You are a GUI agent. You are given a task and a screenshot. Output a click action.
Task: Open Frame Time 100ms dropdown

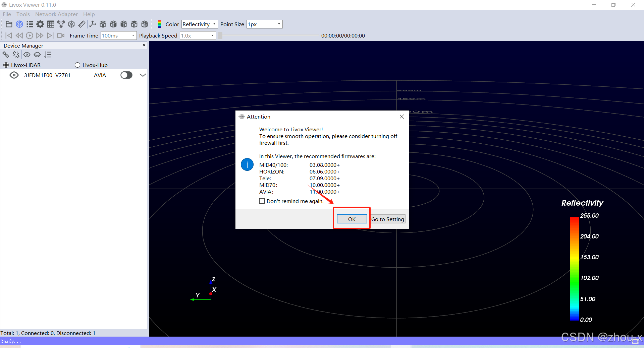pos(118,36)
